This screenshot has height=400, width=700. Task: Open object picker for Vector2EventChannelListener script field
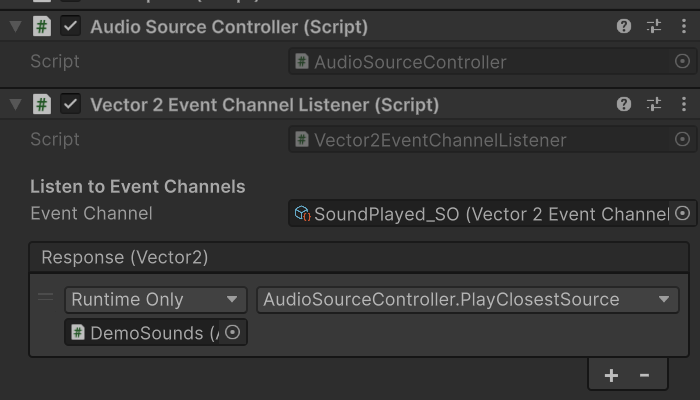683,139
